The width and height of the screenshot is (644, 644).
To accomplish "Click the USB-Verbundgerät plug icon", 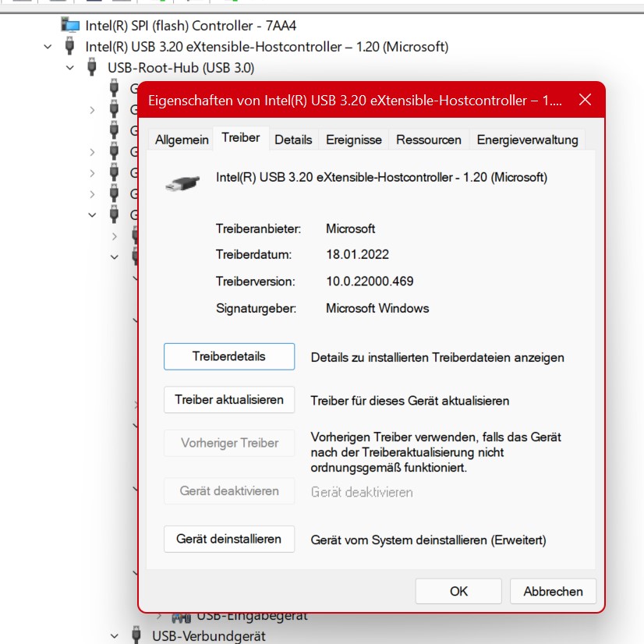I will click(x=136, y=635).
